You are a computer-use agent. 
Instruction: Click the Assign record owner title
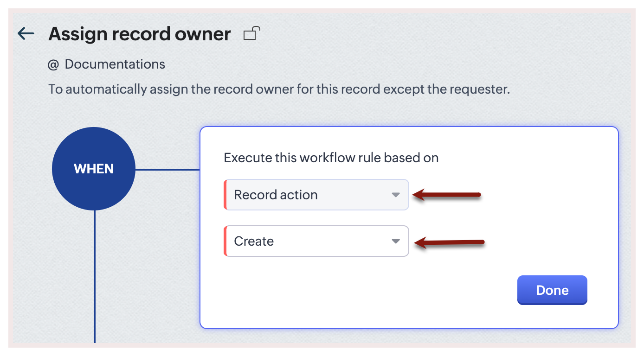(140, 34)
